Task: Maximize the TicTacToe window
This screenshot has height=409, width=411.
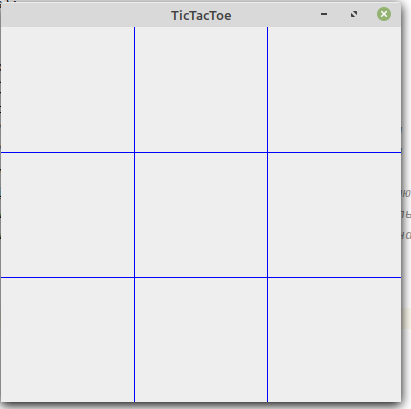Action: [354, 14]
